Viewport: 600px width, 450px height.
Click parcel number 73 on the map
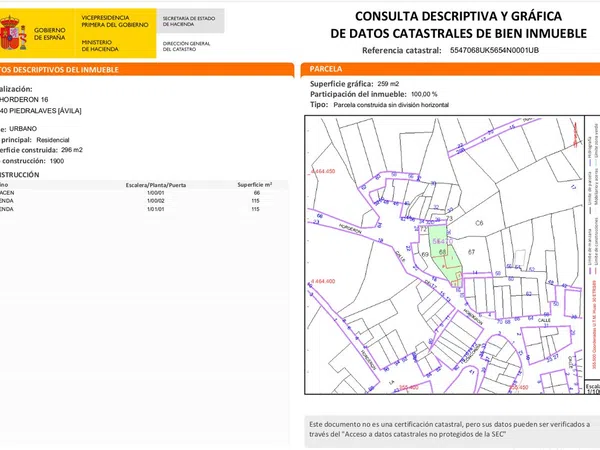[x=449, y=218]
